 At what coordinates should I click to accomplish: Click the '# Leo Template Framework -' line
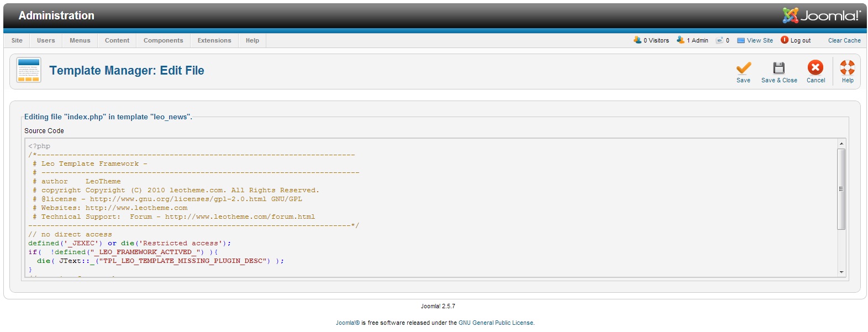tap(90, 164)
